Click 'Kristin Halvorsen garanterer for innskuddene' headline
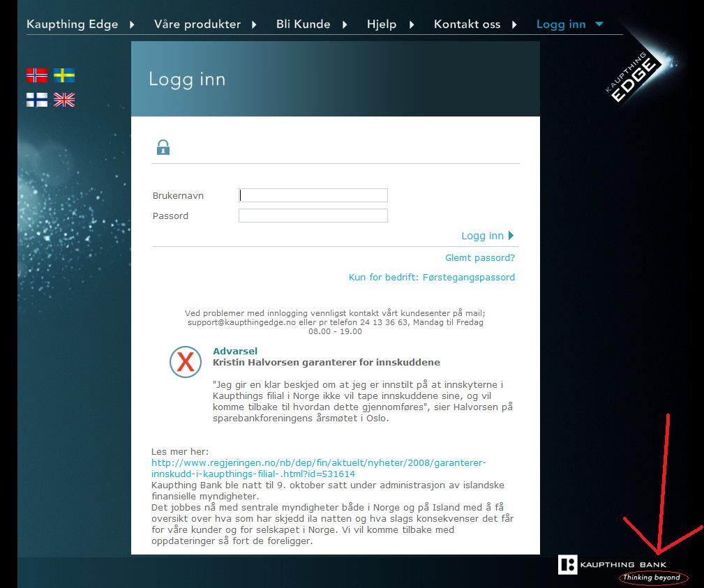 (x=327, y=362)
